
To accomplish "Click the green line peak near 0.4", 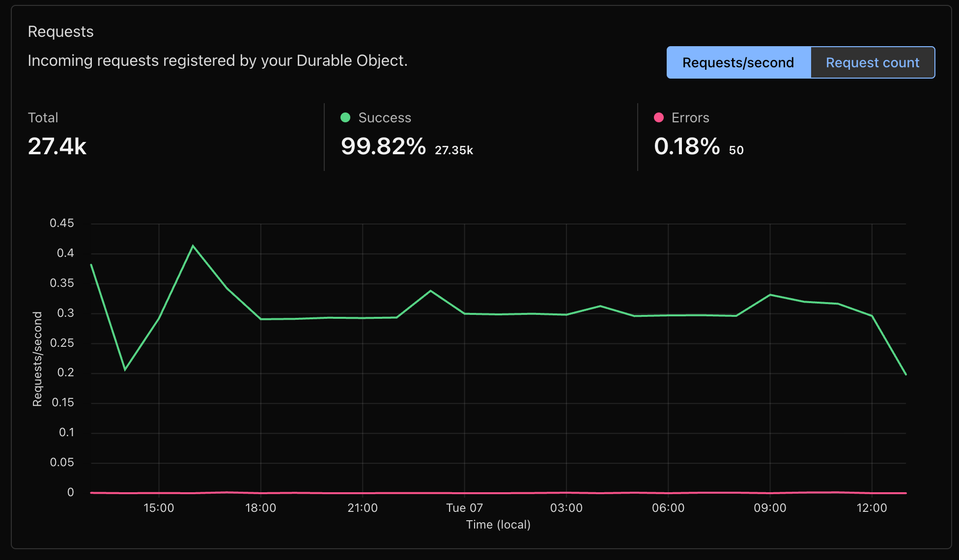I will [x=193, y=246].
